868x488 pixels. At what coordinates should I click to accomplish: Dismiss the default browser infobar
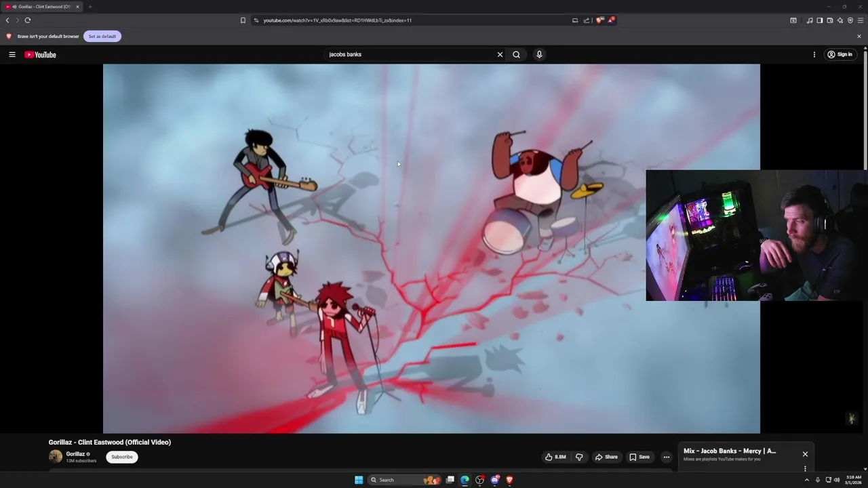(x=859, y=36)
